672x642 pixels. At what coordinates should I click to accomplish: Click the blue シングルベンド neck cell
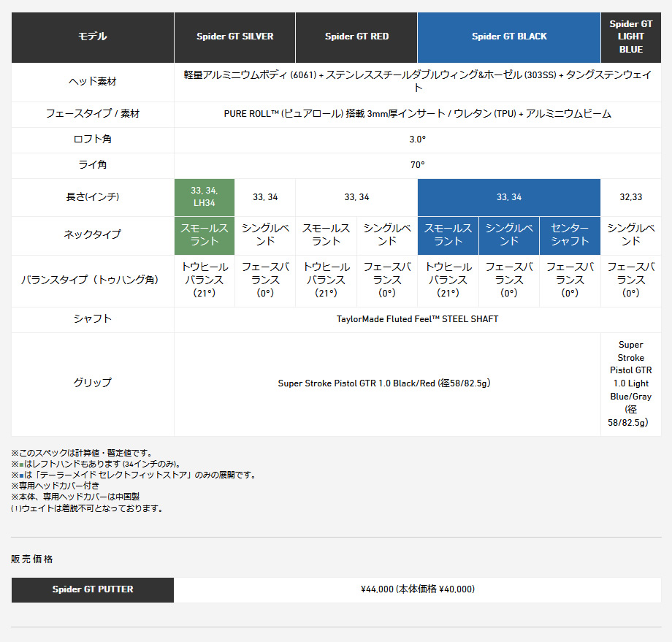[509, 235]
